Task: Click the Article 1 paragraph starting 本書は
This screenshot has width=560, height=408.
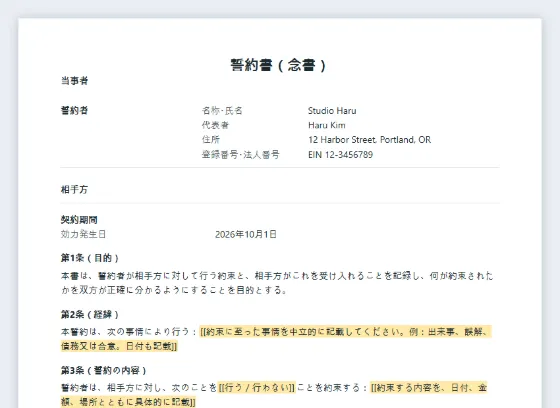Action: [x=277, y=283]
